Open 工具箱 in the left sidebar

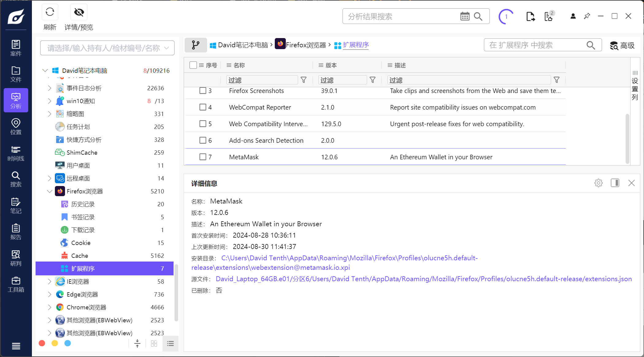[16, 285]
